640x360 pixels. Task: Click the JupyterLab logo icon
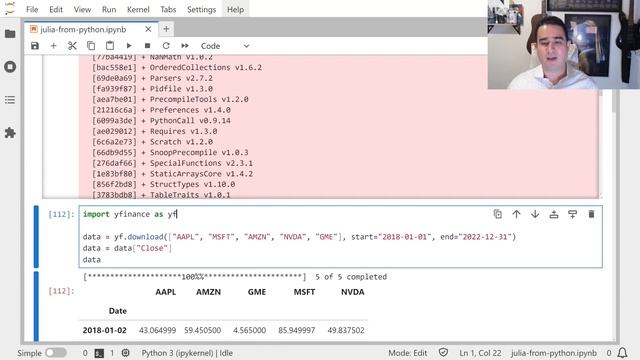click(9, 9)
